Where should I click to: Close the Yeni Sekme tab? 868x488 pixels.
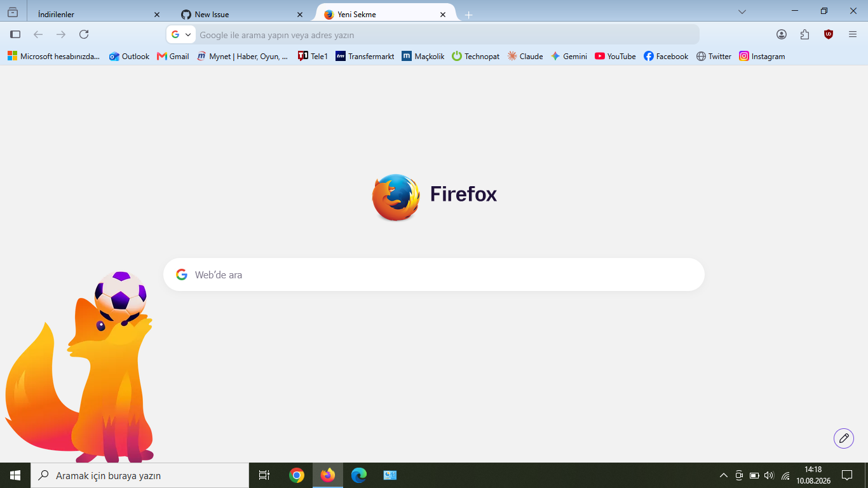[x=443, y=15]
